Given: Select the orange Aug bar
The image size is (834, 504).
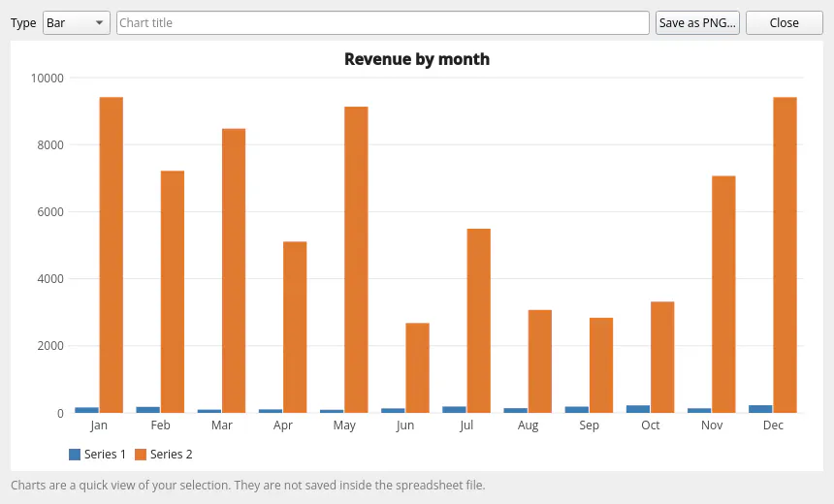Looking at the screenshot, I should tap(540, 362).
